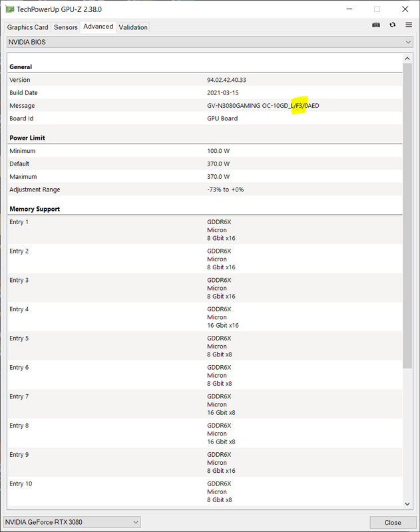
Task: Select the Entry 3 row label
Action: tap(19, 280)
